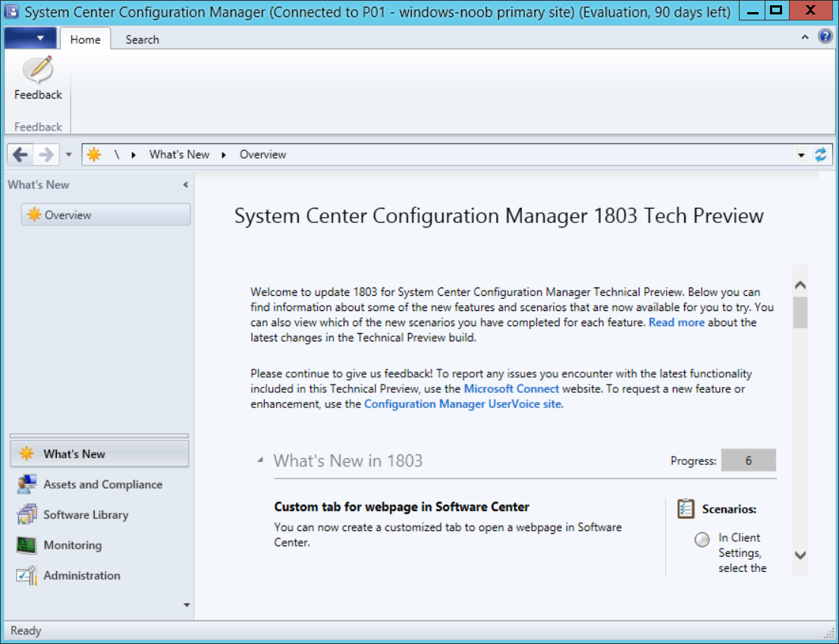Click Overview in the address breadcrumb
Screen dimensions: 839x644
click(x=262, y=155)
